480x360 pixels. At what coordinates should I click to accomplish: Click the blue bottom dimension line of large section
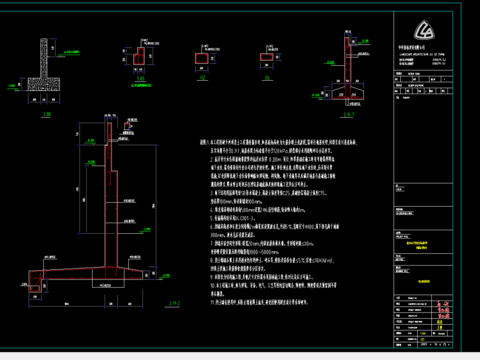tap(86, 306)
